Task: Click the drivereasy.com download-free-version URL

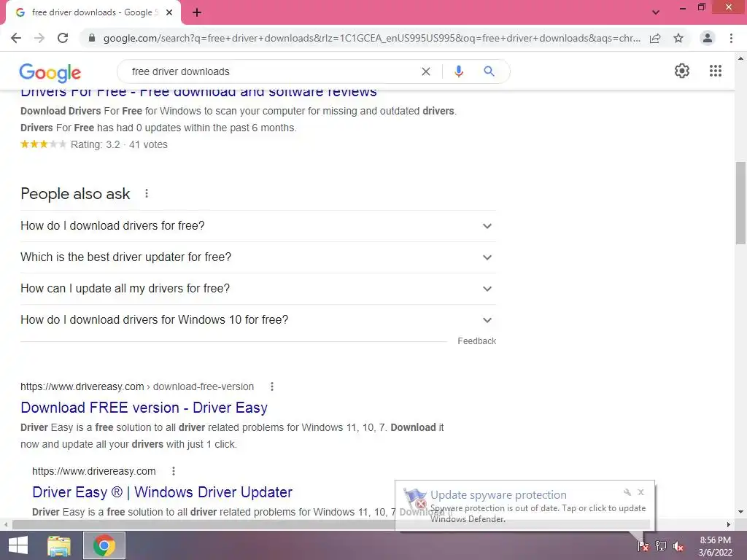Action: tap(137, 386)
